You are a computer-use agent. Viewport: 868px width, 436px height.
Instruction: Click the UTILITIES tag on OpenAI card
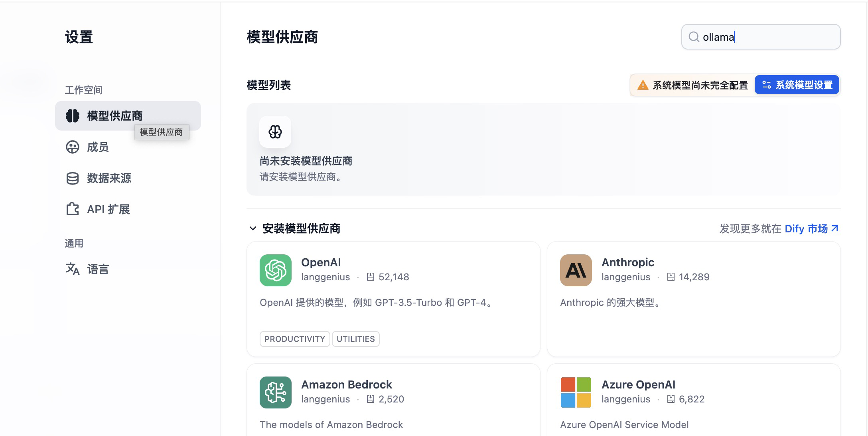(355, 339)
